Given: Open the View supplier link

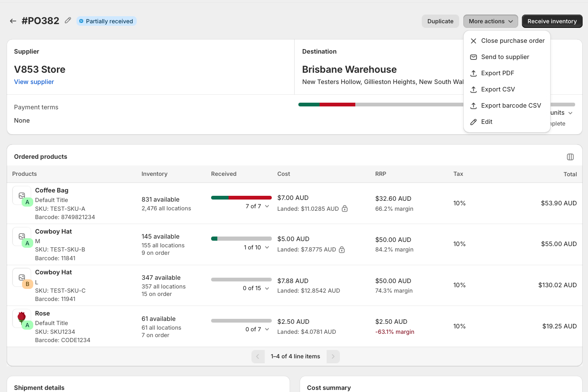Looking at the screenshot, I should tap(34, 82).
